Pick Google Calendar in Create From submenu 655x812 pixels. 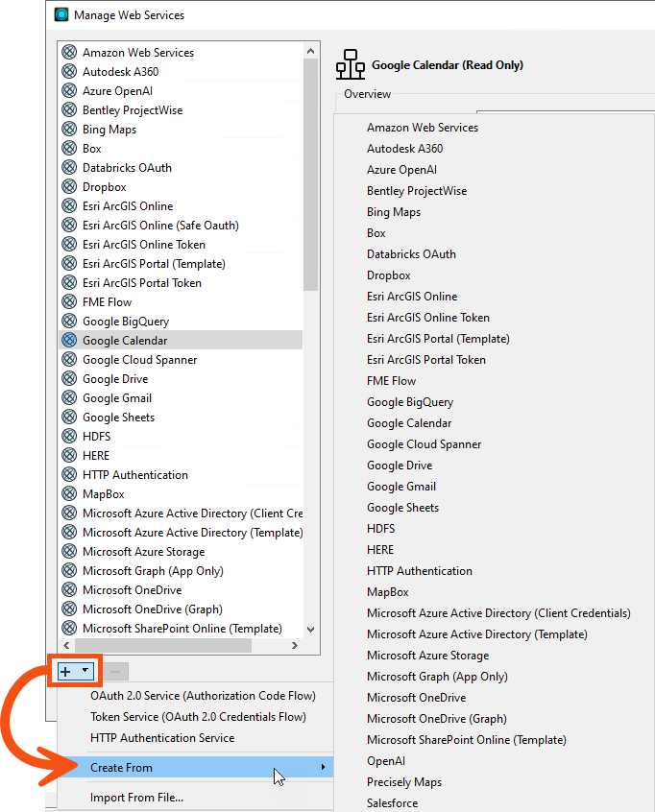(x=409, y=423)
